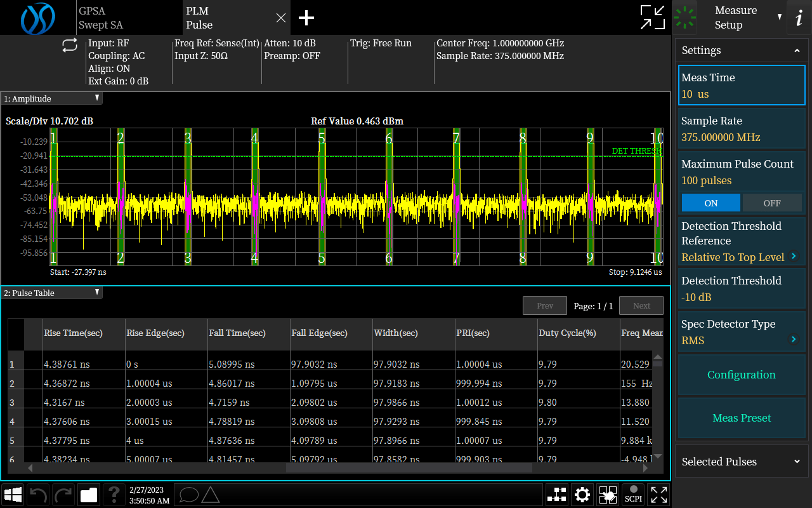Click the question mark help icon
Screen dimensions: 812x508
tap(114, 495)
